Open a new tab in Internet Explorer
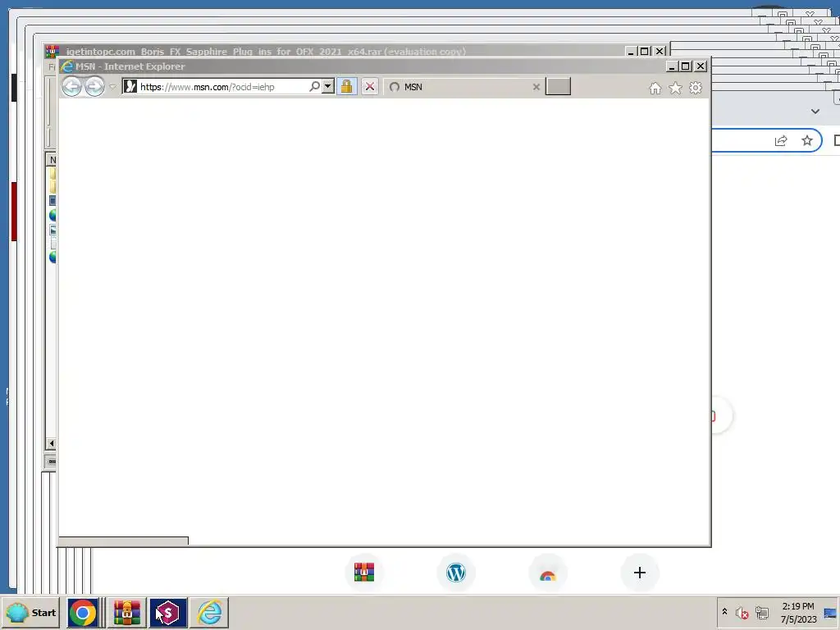 click(x=558, y=86)
